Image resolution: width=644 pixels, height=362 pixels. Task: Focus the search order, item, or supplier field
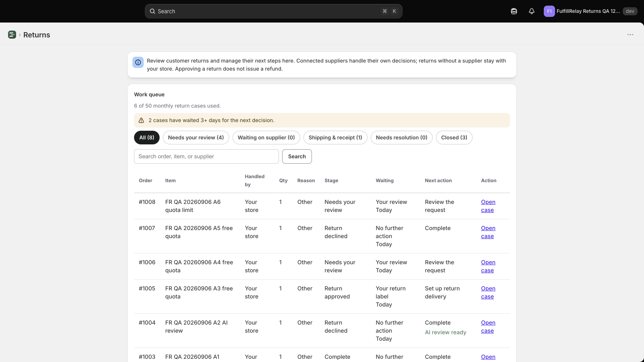coord(206,156)
